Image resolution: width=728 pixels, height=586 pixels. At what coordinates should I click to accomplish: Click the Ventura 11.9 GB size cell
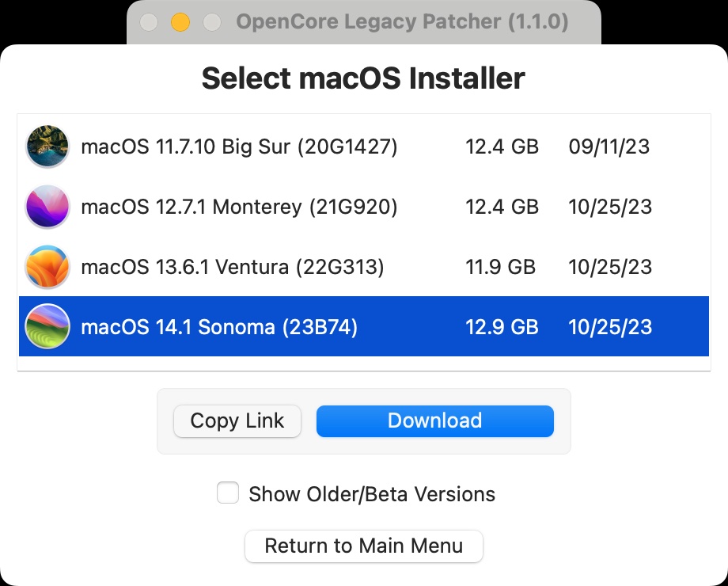tap(500, 267)
